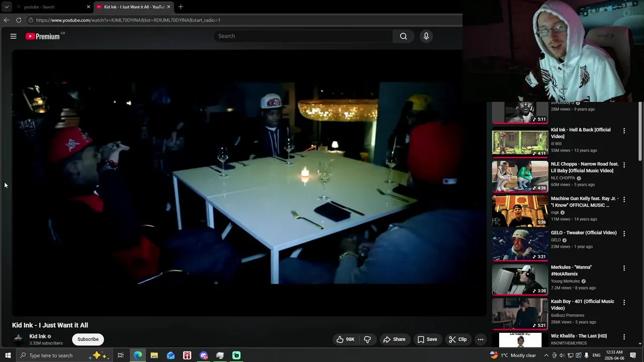644x362 pixels.
Task: Open Wiz Khalifa - The Last title
Action: click(579, 336)
